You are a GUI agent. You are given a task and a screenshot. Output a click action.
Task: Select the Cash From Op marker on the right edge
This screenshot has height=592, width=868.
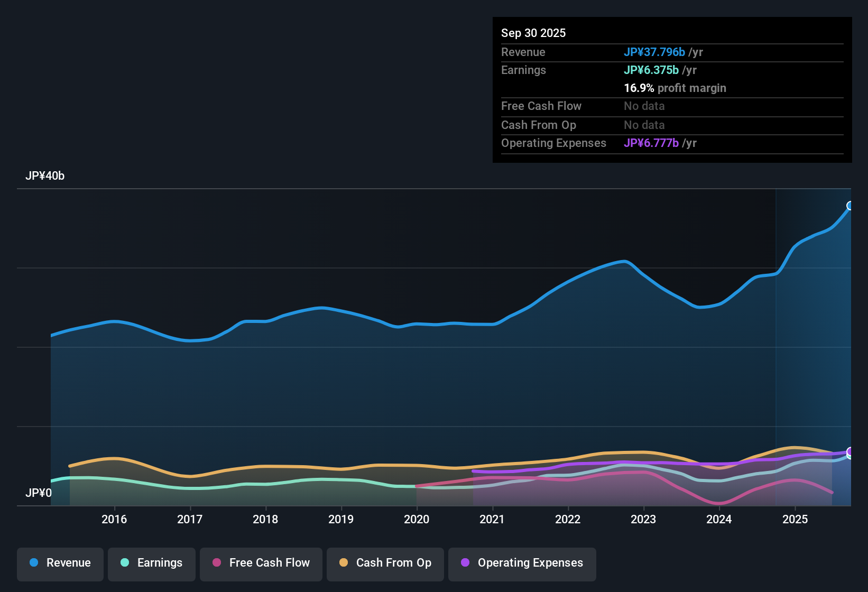tap(849, 453)
